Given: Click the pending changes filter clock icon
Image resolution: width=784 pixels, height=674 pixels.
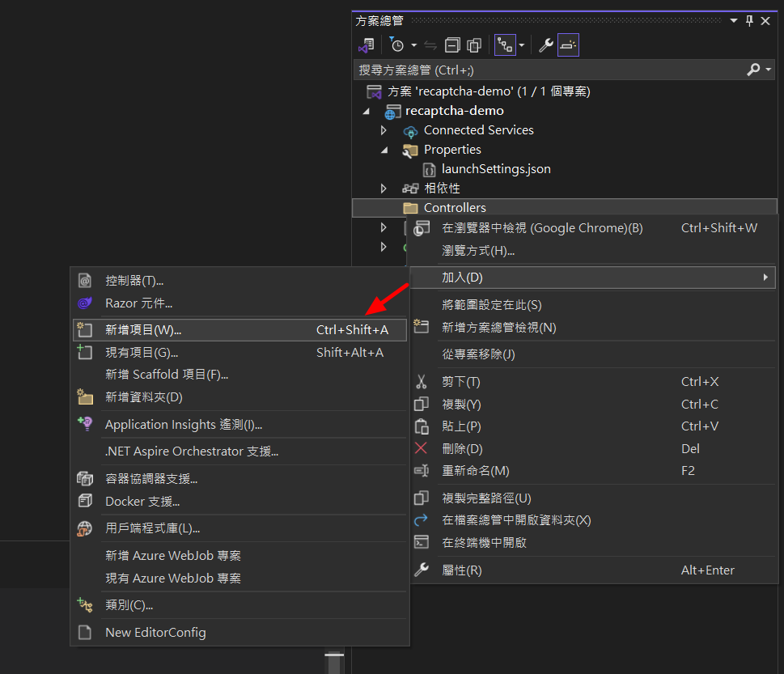Looking at the screenshot, I should [396, 45].
